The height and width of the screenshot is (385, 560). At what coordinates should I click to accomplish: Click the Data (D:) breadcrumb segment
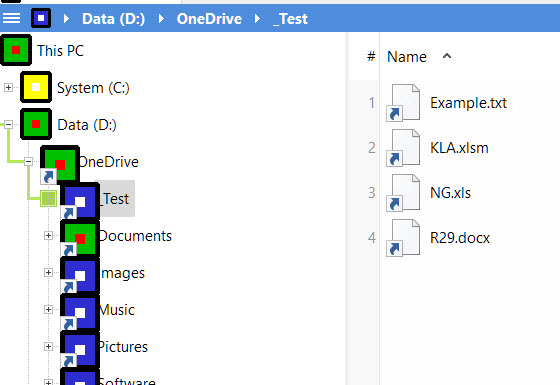[114, 19]
